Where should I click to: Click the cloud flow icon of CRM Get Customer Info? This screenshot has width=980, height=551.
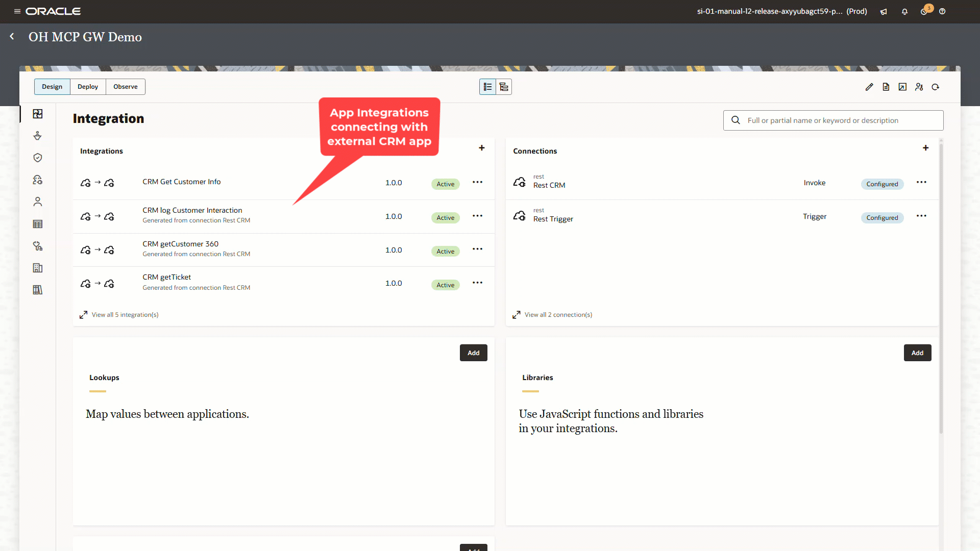pyautogui.click(x=97, y=183)
